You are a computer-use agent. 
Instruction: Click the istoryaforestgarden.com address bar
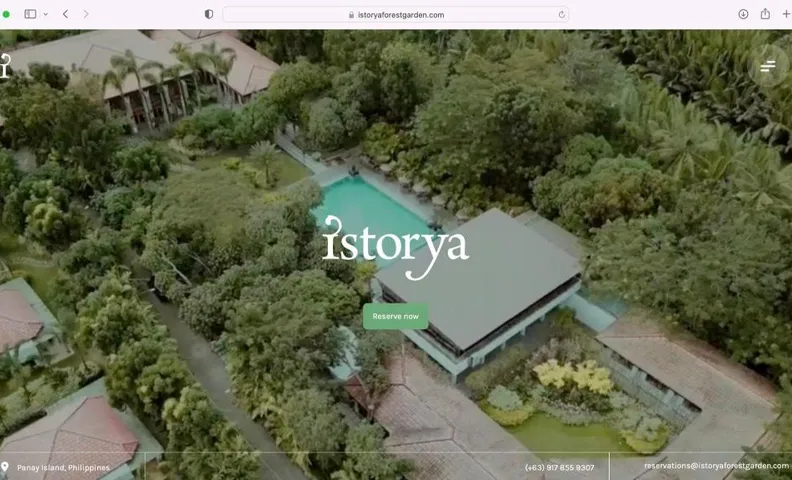(395, 15)
